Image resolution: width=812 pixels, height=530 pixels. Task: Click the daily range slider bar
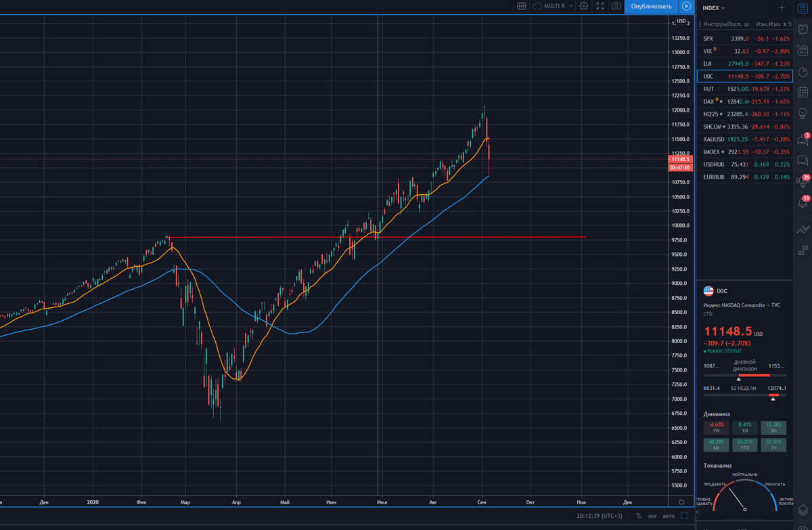point(745,375)
